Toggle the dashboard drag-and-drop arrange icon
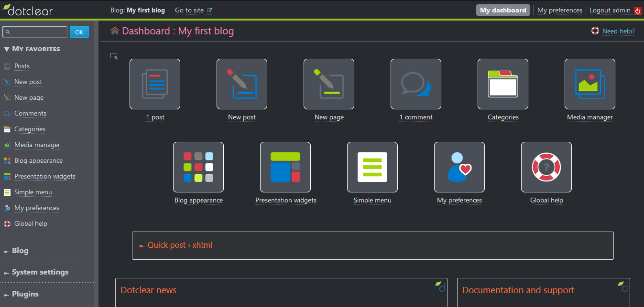Image resolution: width=644 pixels, height=307 pixels. (x=114, y=56)
